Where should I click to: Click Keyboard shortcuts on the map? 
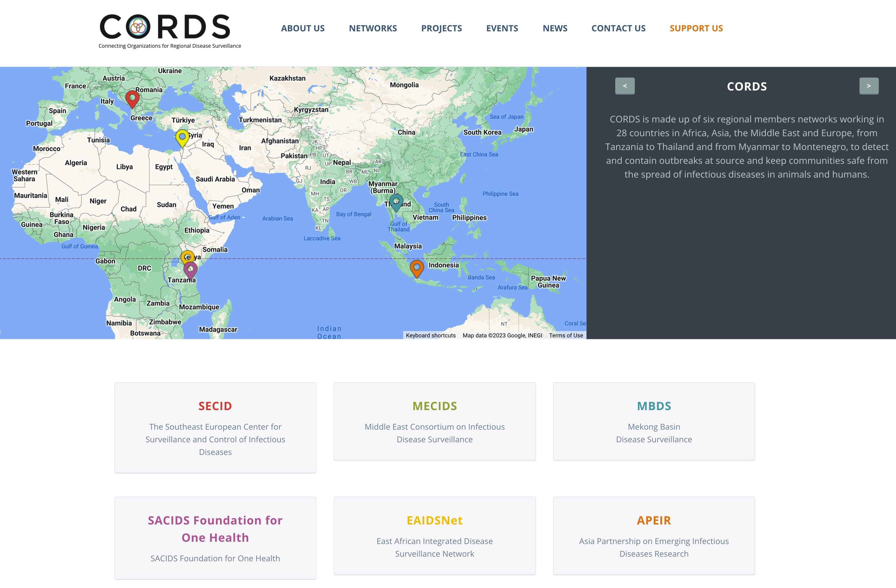point(431,335)
